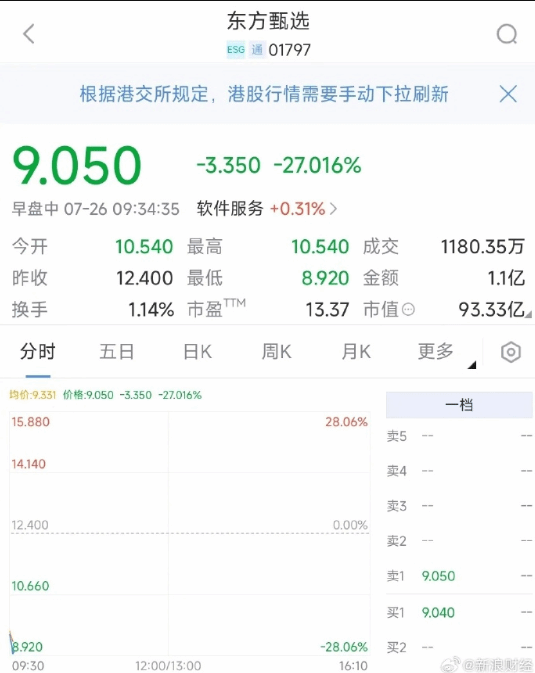This screenshot has width=535, height=673.
Task: Tap the -28.06% chart lower limit label
Action: pyautogui.click(x=344, y=647)
